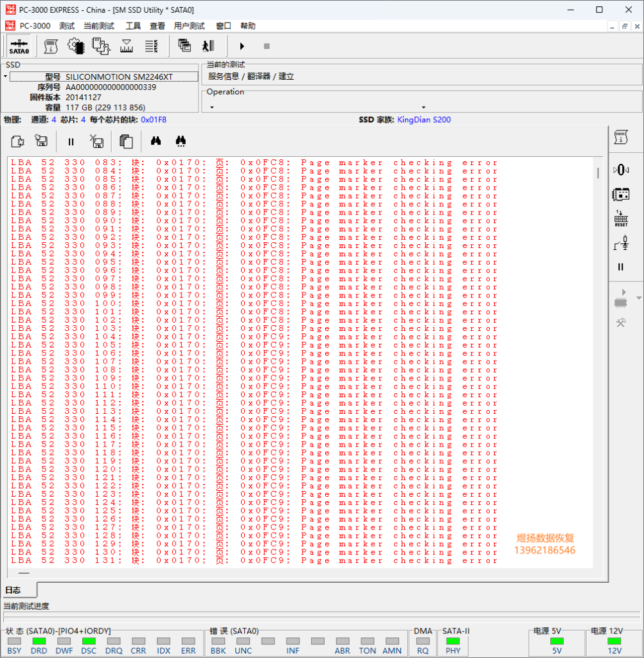The image size is (644, 658).
Task: Click the sidebar tools wrench icon
Action: [621, 323]
